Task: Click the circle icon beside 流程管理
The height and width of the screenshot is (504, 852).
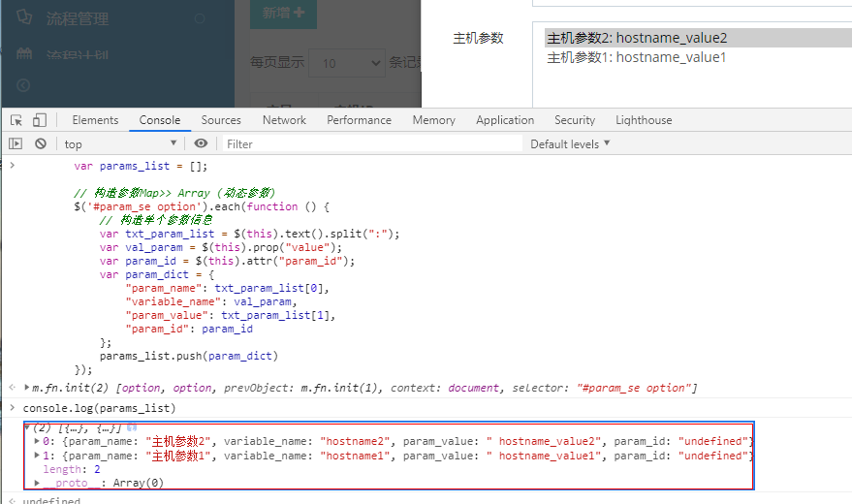Action: pos(200,19)
